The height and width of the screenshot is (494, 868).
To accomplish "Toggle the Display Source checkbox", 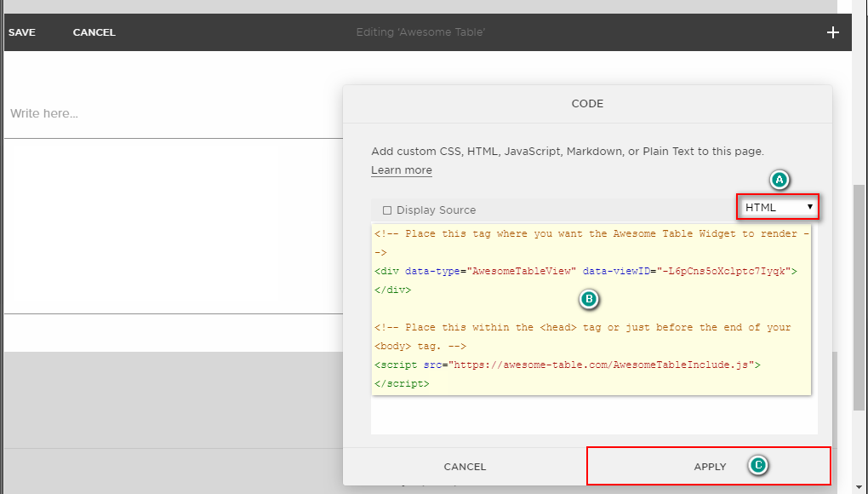I will tap(387, 210).
